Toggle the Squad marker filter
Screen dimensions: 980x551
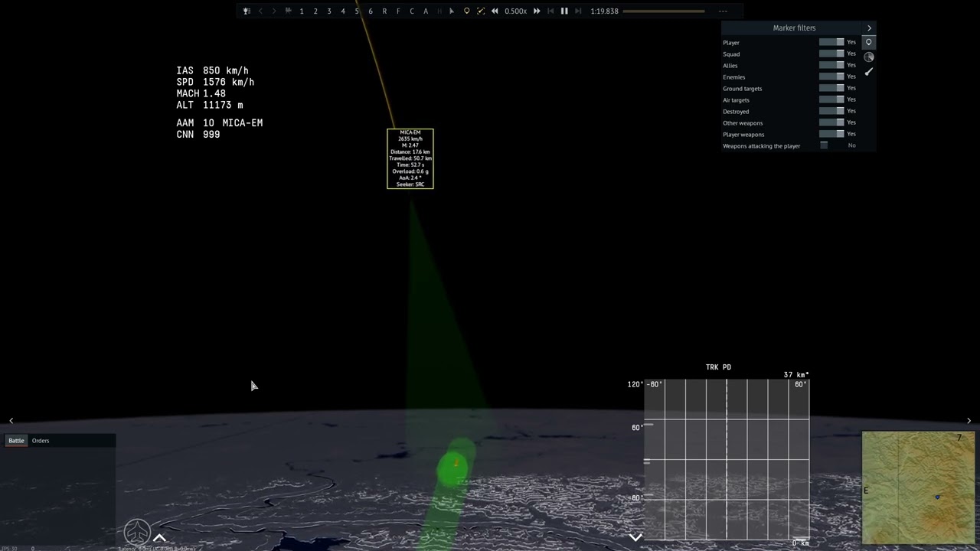(831, 54)
